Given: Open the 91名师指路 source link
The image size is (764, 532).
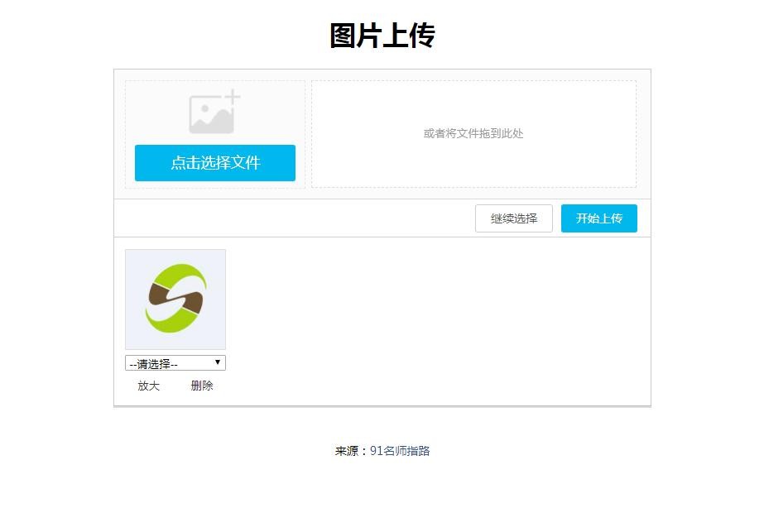Looking at the screenshot, I should click(400, 451).
